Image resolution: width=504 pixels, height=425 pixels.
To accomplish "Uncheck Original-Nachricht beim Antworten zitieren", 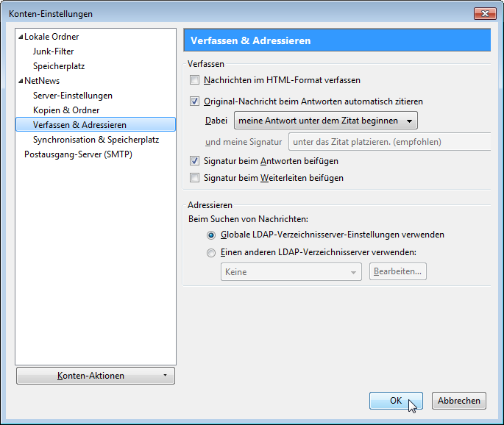I will (195, 101).
